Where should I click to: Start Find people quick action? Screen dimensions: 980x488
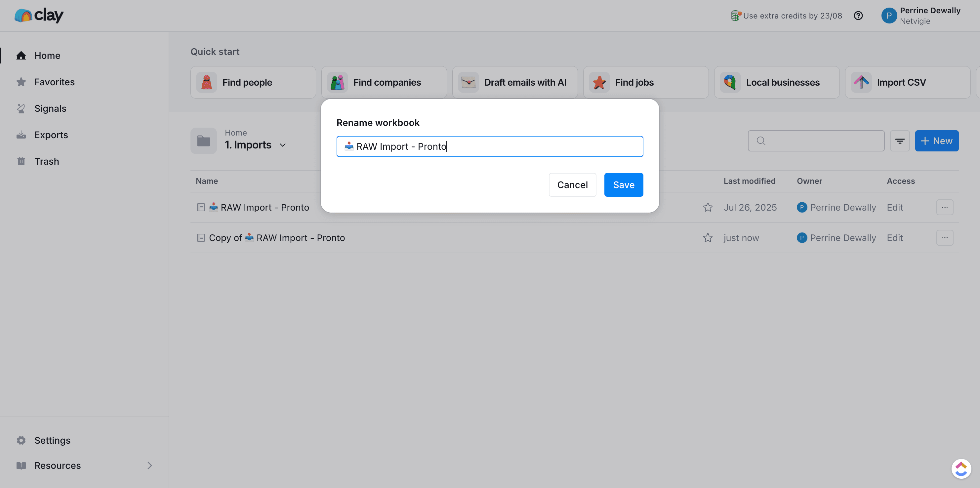tap(253, 82)
